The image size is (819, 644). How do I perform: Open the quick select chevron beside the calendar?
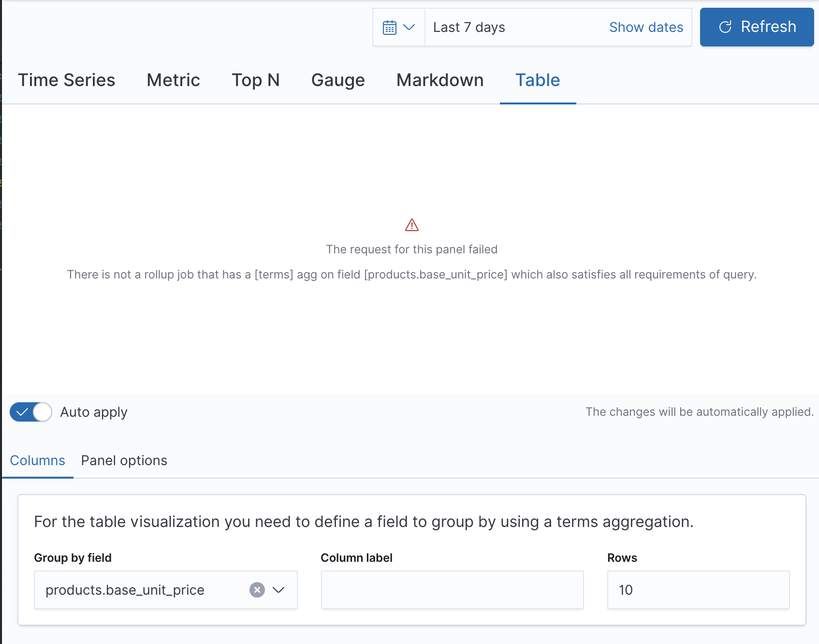[x=409, y=27]
